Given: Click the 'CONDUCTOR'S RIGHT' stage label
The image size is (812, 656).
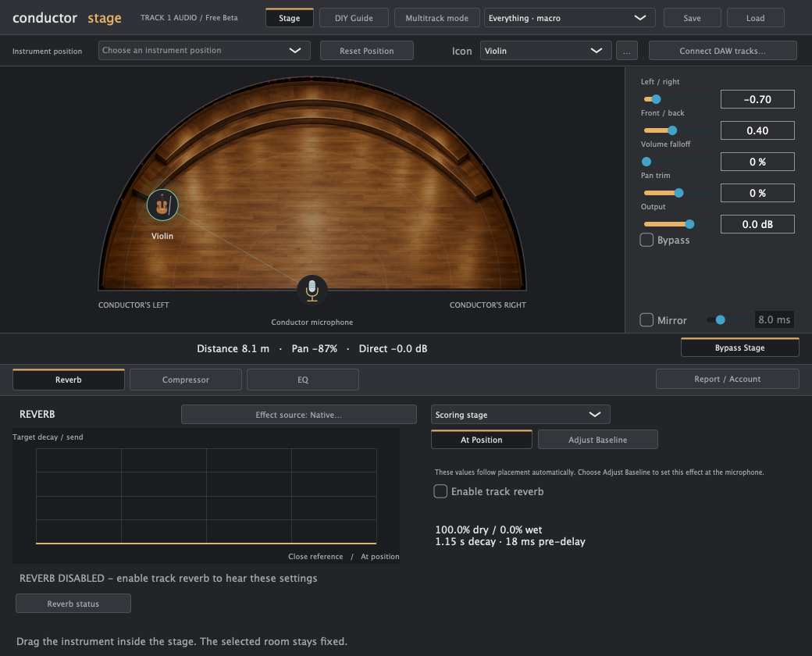Looking at the screenshot, I should tap(487, 305).
